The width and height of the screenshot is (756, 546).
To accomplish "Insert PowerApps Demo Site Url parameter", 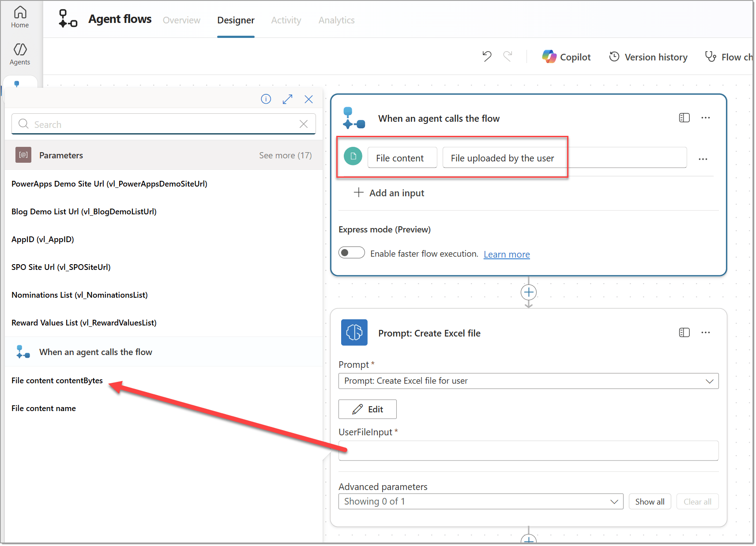I will pyautogui.click(x=109, y=184).
